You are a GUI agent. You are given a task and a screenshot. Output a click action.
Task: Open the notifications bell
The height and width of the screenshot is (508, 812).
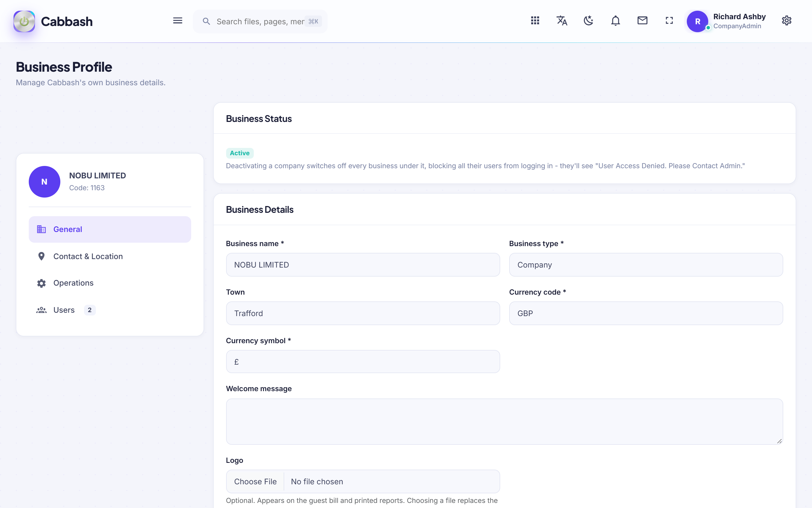click(615, 21)
